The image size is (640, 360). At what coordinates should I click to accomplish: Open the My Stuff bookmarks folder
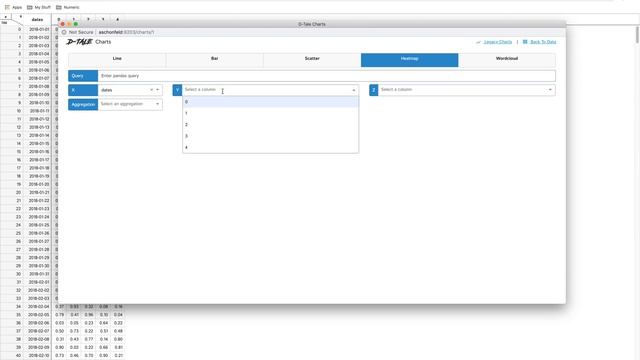(39, 7)
